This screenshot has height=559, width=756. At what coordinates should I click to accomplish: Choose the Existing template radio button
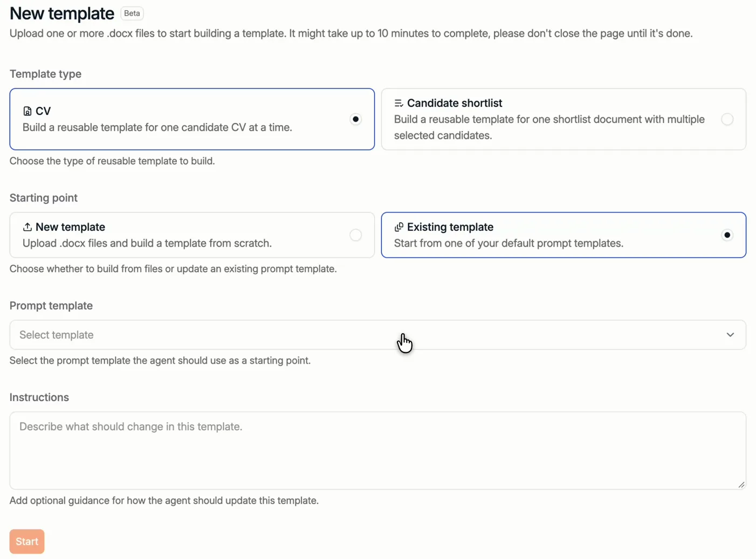coord(727,235)
